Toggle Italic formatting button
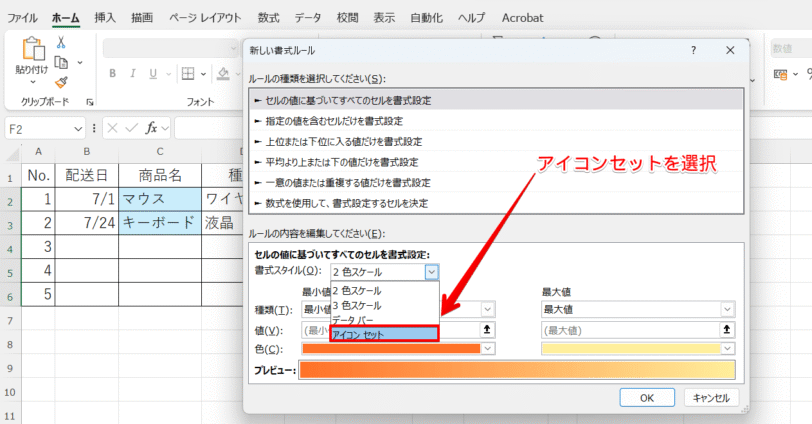812x424 pixels. pos(133,74)
